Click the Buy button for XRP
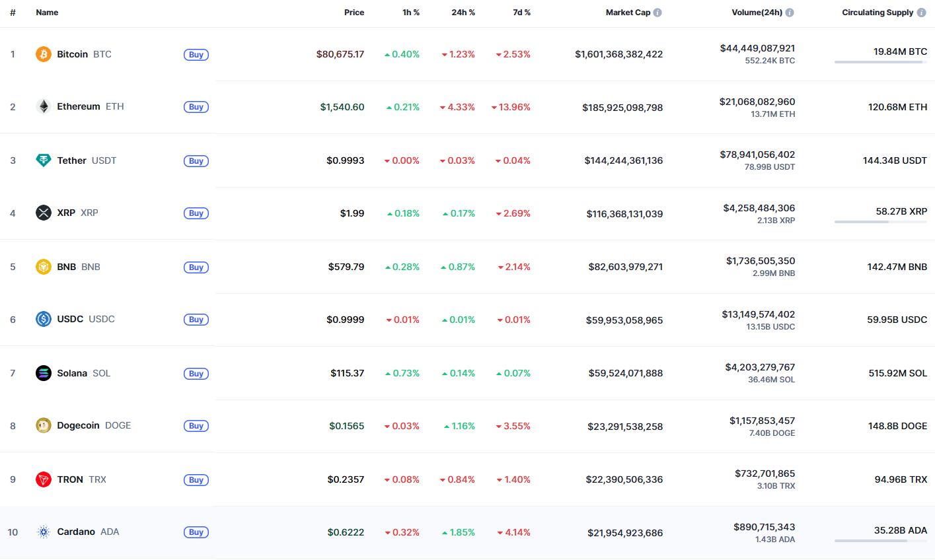The width and height of the screenshot is (935, 560). point(196,213)
